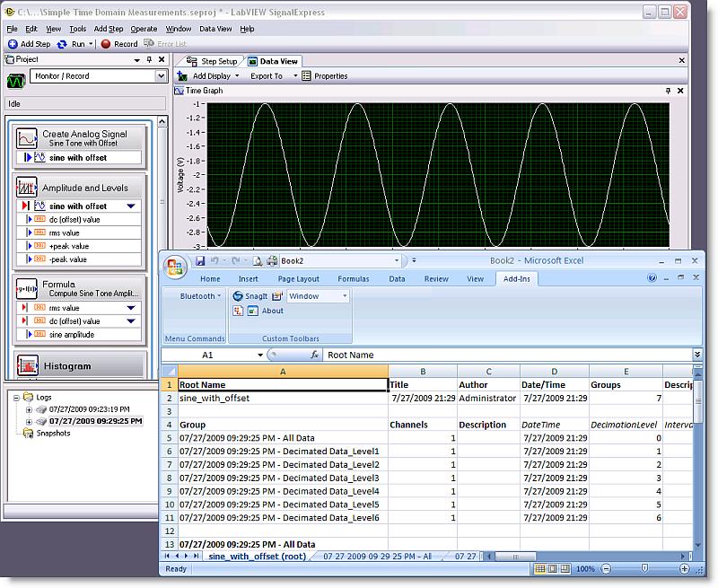Expand the Bluetooth menu dropdown

click(200, 296)
